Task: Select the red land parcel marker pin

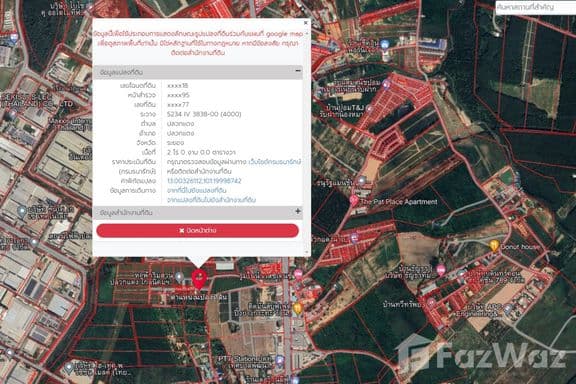Action: pos(199,279)
